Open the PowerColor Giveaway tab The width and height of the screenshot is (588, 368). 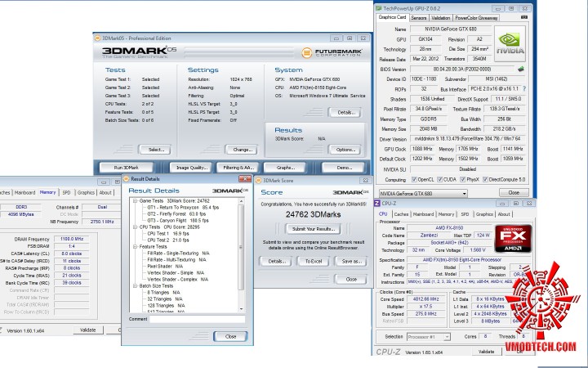(x=476, y=18)
